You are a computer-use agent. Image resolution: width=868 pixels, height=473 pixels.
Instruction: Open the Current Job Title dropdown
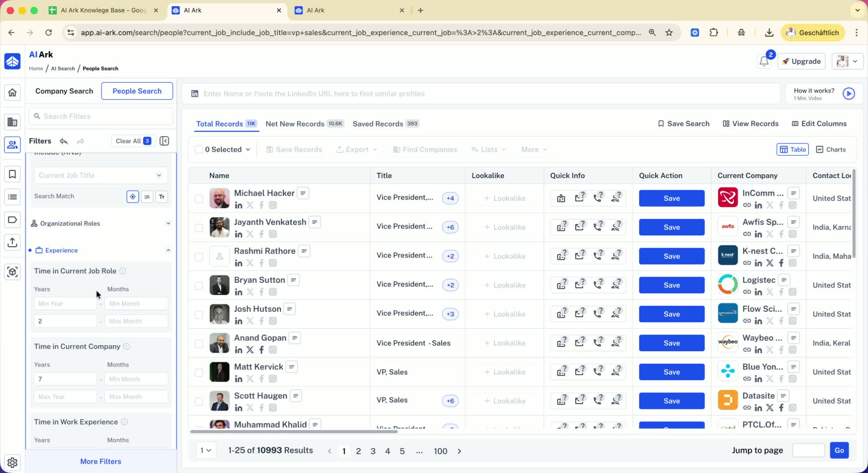tap(100, 175)
